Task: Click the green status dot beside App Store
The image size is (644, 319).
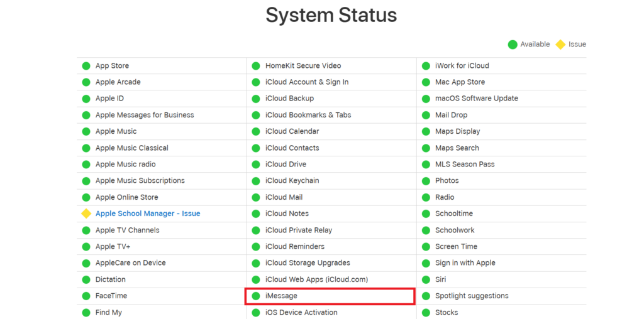Action: click(x=86, y=66)
